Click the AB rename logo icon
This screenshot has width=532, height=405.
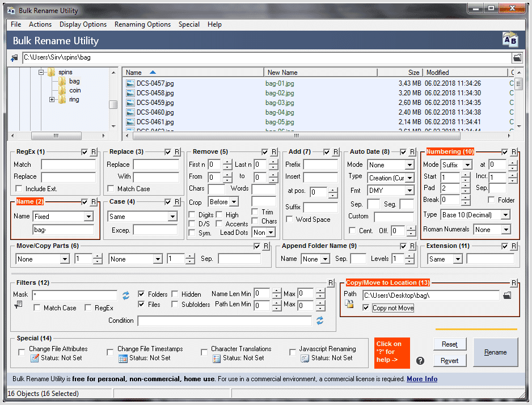(510, 40)
